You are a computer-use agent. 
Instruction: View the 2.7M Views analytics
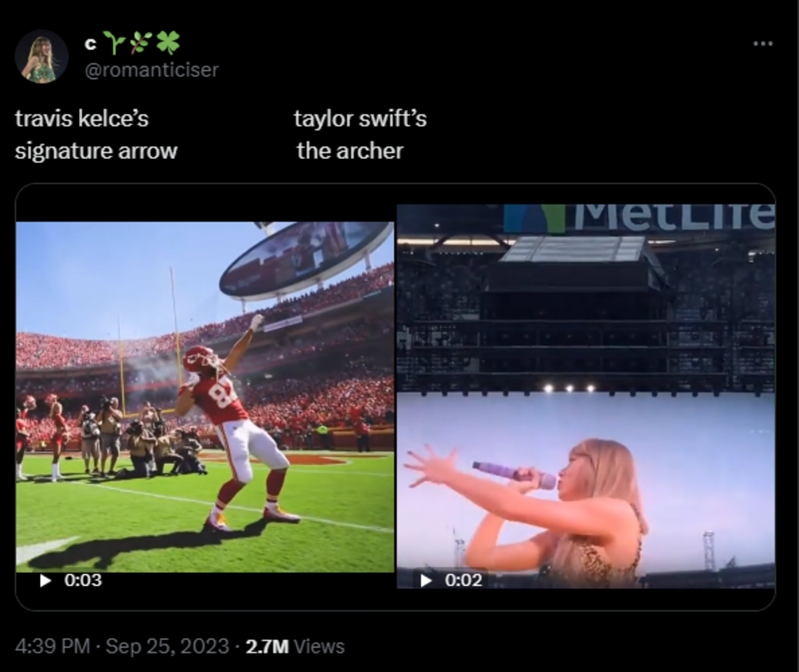(x=295, y=646)
